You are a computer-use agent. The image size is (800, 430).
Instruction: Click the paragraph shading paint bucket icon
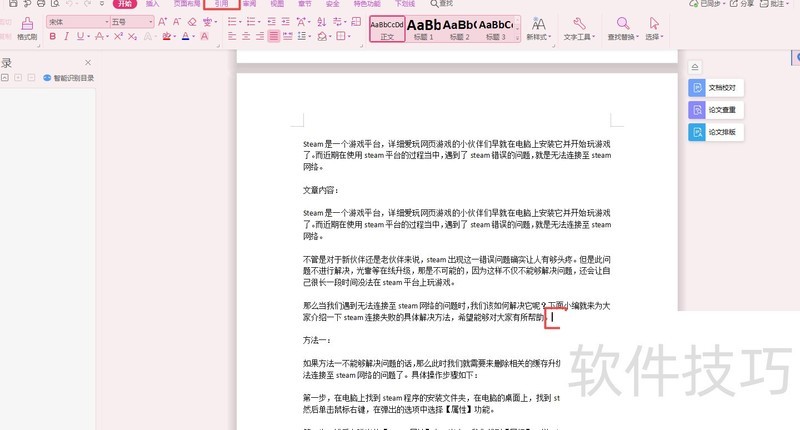[322, 36]
